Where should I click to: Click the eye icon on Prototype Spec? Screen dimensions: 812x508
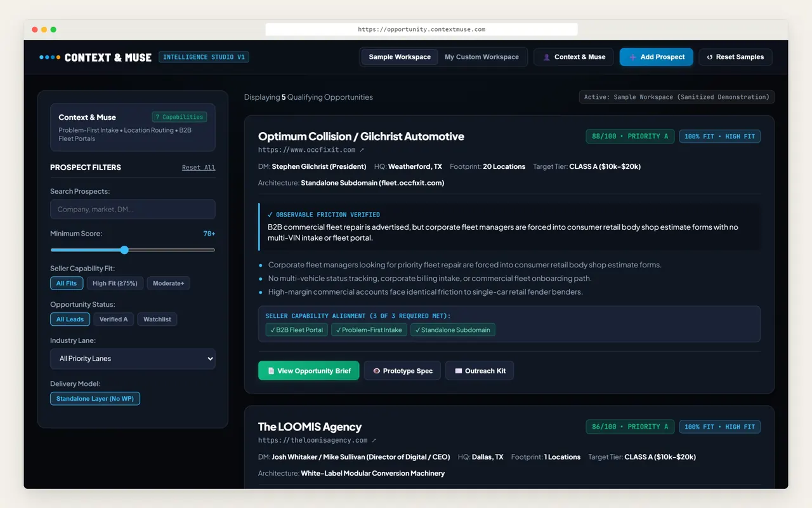coord(377,371)
